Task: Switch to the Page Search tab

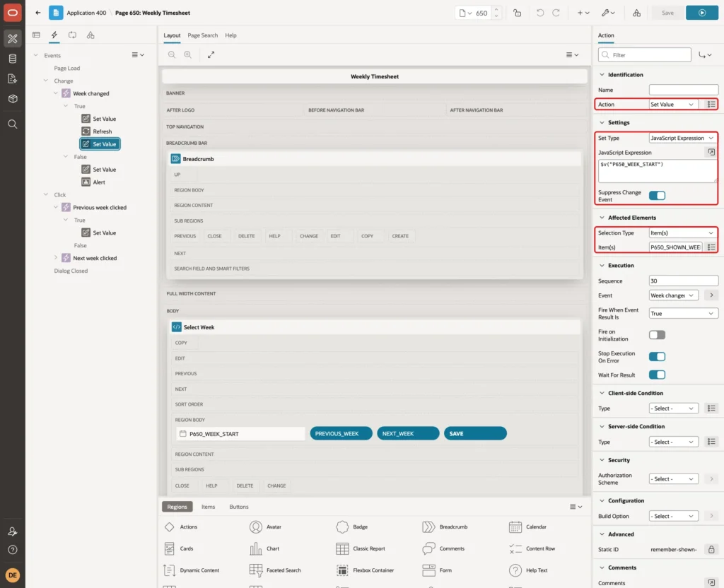Action: click(x=202, y=35)
